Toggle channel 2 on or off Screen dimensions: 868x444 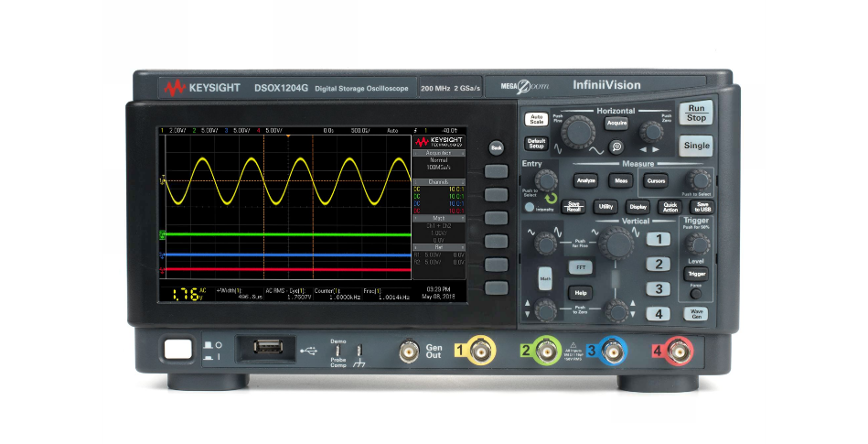point(659,264)
